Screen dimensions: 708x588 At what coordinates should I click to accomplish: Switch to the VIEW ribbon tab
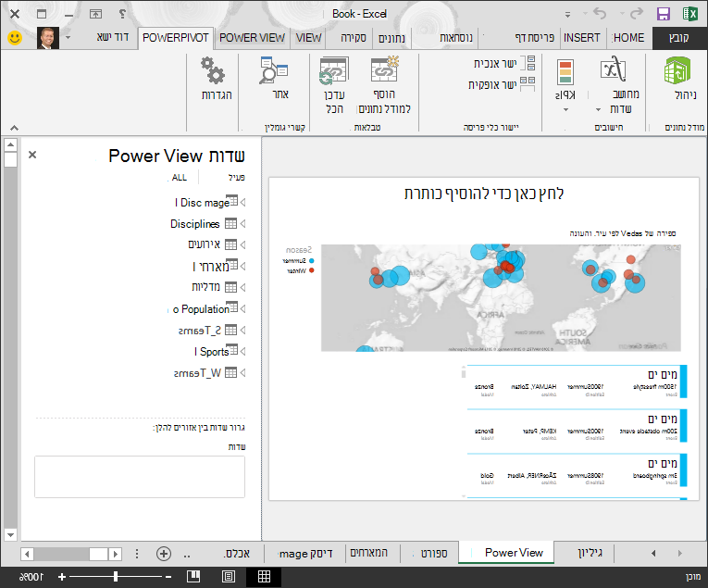(309, 38)
